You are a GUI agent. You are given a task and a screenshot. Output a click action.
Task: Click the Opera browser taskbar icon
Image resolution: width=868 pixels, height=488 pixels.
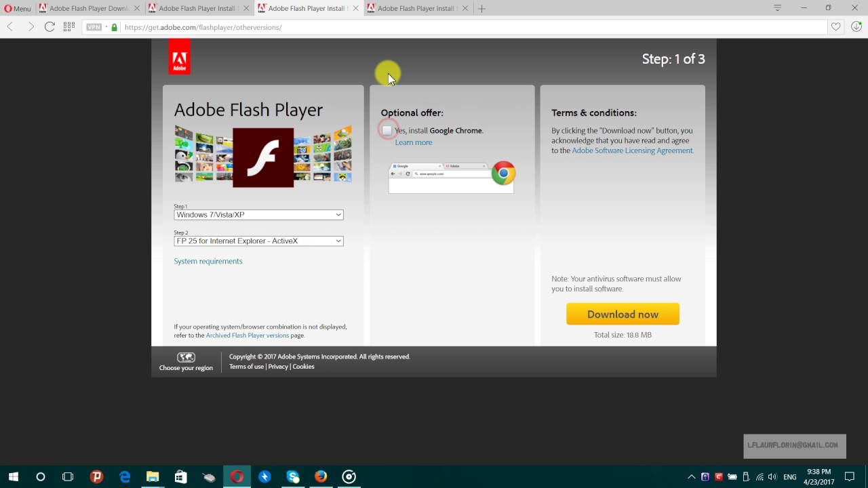pos(237,476)
